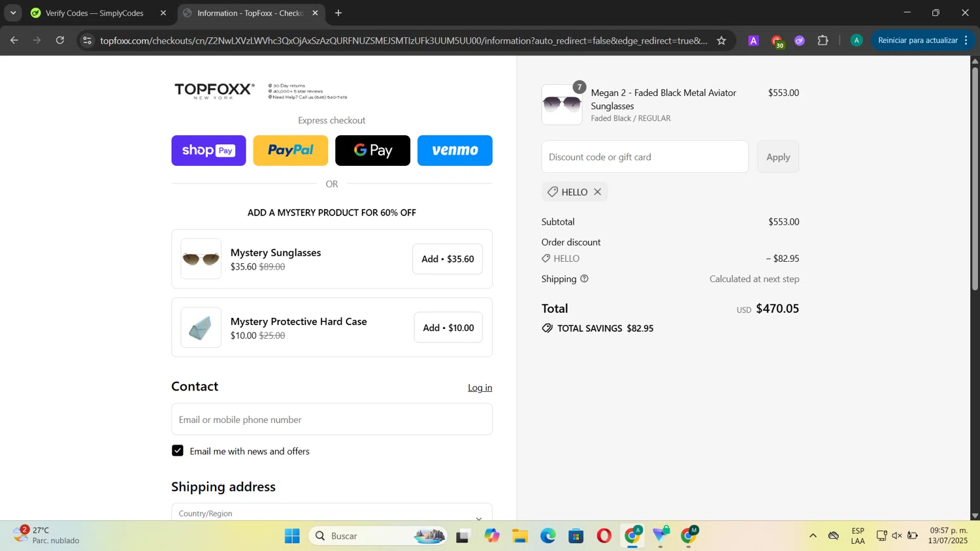Click the scrollbar down arrow
Viewport: 980px width, 551px height.
coord(975,516)
